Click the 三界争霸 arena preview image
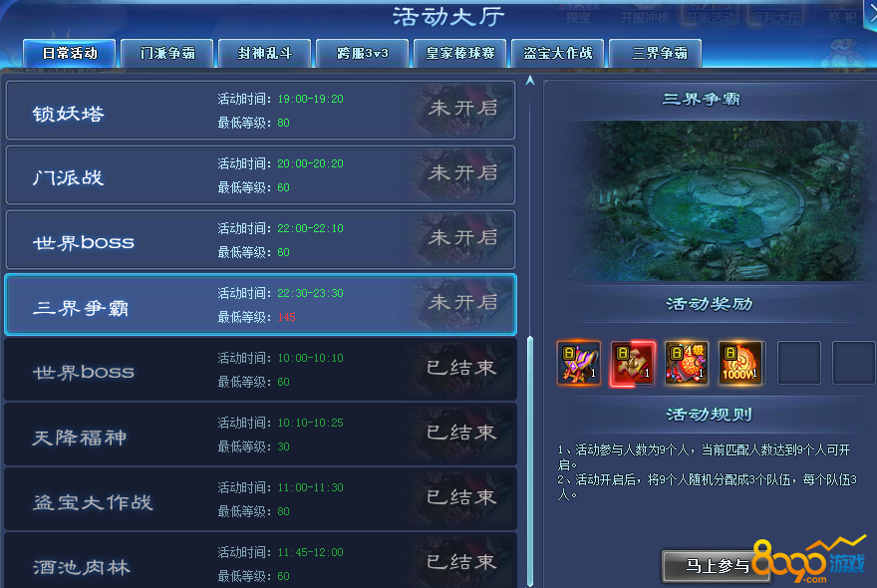The height and width of the screenshot is (588, 877). point(711,201)
